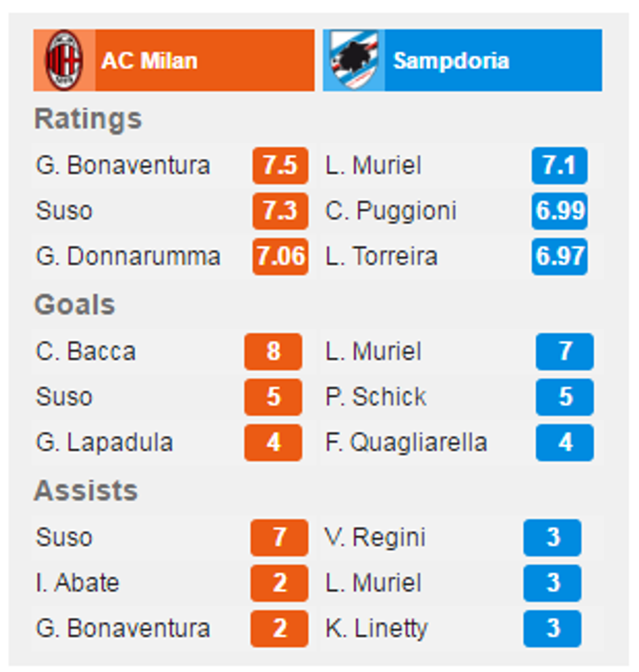Open the Sampdoria team header
The image size is (639, 672).
pos(451,61)
